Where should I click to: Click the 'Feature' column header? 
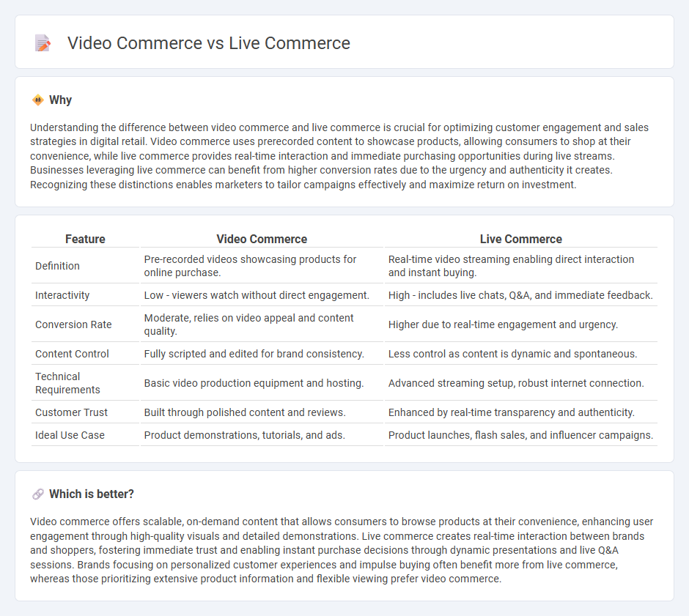(x=85, y=240)
